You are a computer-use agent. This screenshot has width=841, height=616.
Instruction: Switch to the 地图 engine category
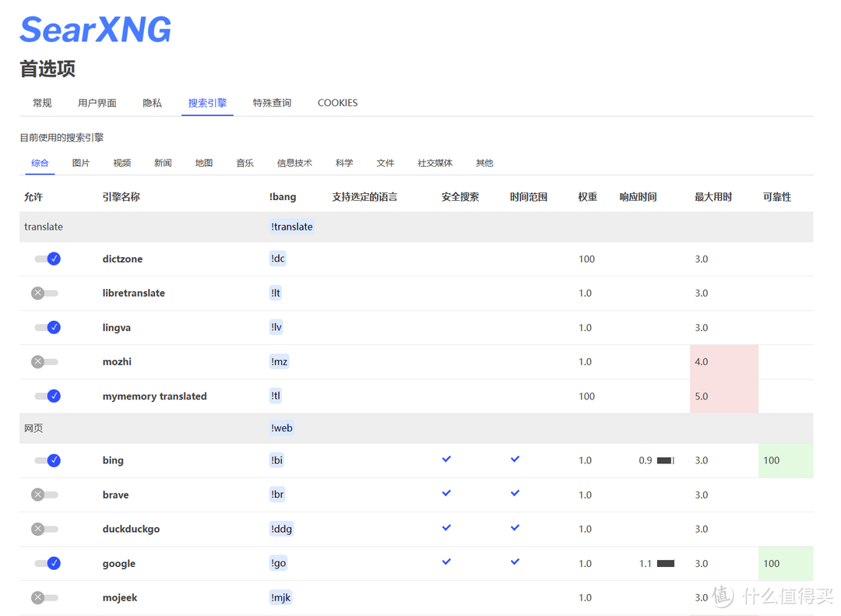[x=204, y=163]
